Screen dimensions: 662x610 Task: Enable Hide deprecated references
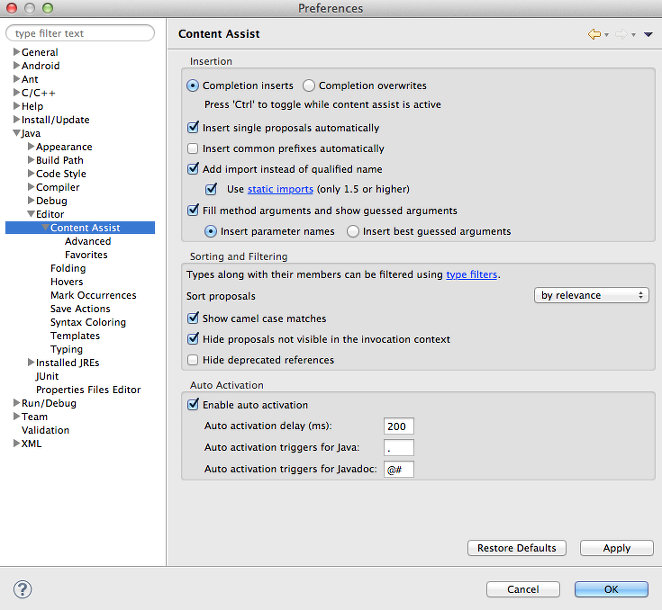tap(193, 360)
